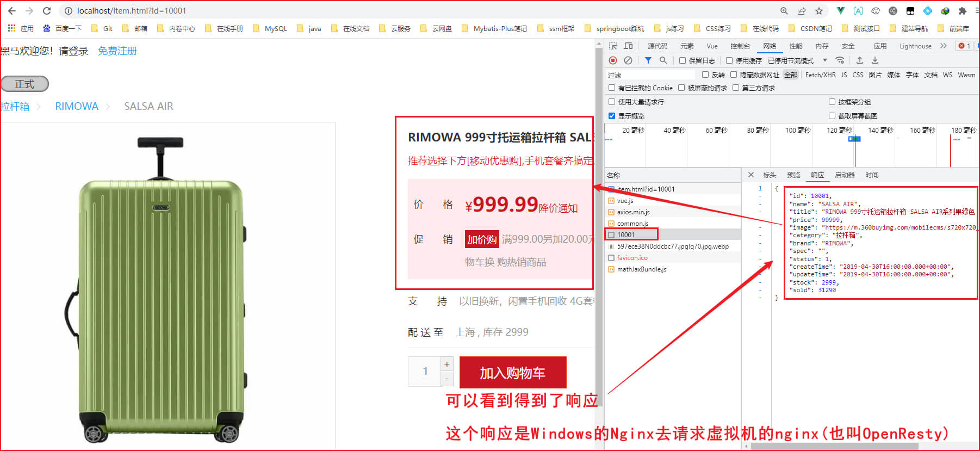Open the Lighthouse tab
The height and width of the screenshot is (451, 980).
(x=915, y=46)
